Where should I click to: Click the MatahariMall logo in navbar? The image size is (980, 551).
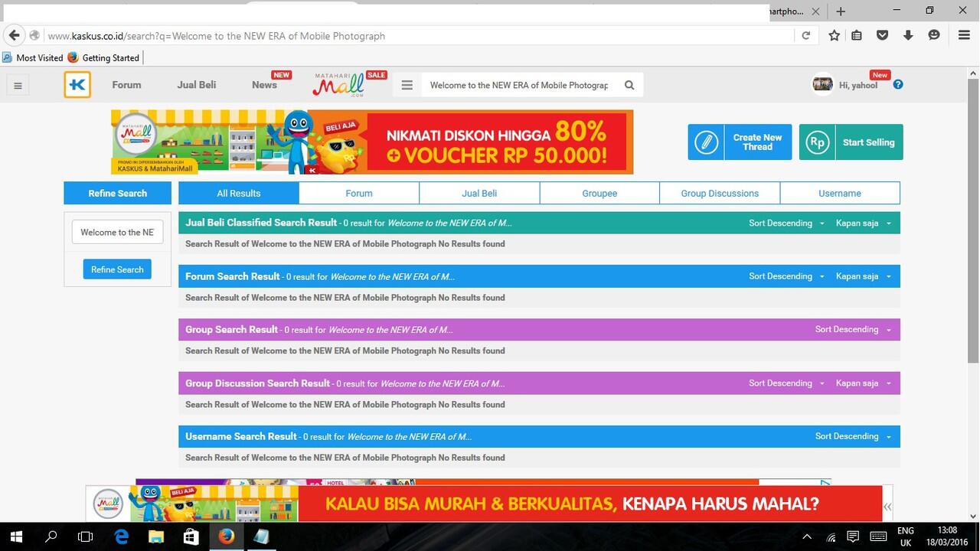click(x=338, y=85)
